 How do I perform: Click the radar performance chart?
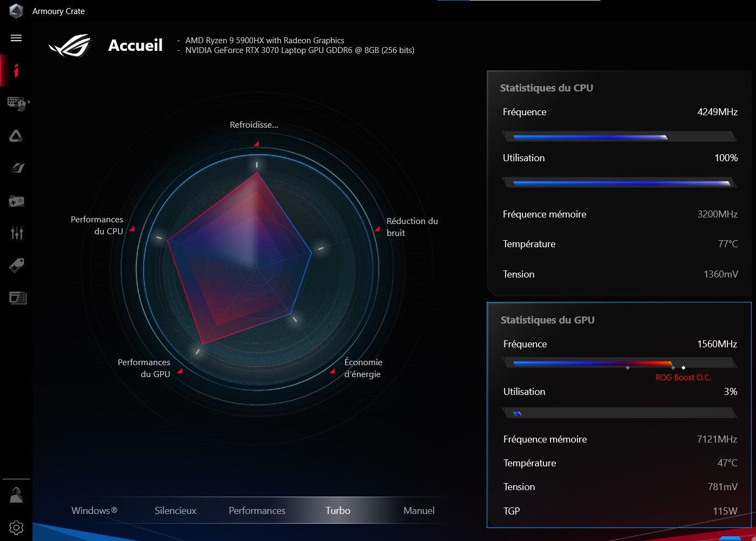click(257, 268)
